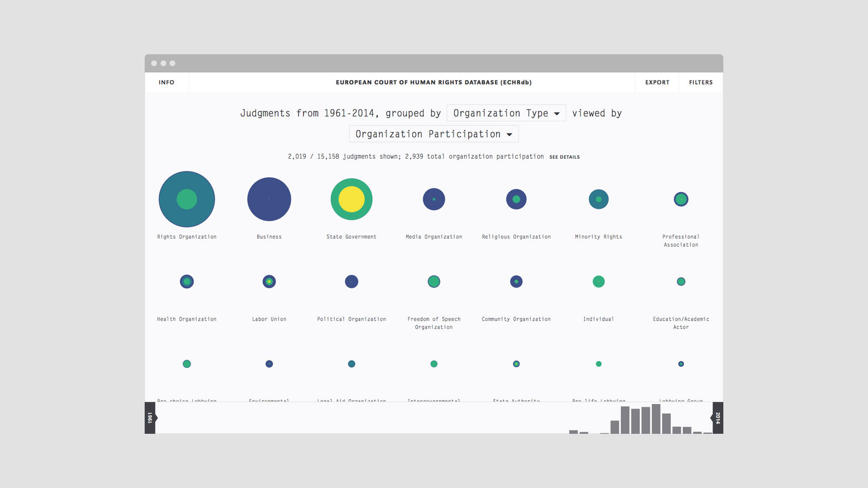The image size is (868, 488).
Task: Click the bubble above Pro-choice Lobbying label
Action: (187, 364)
